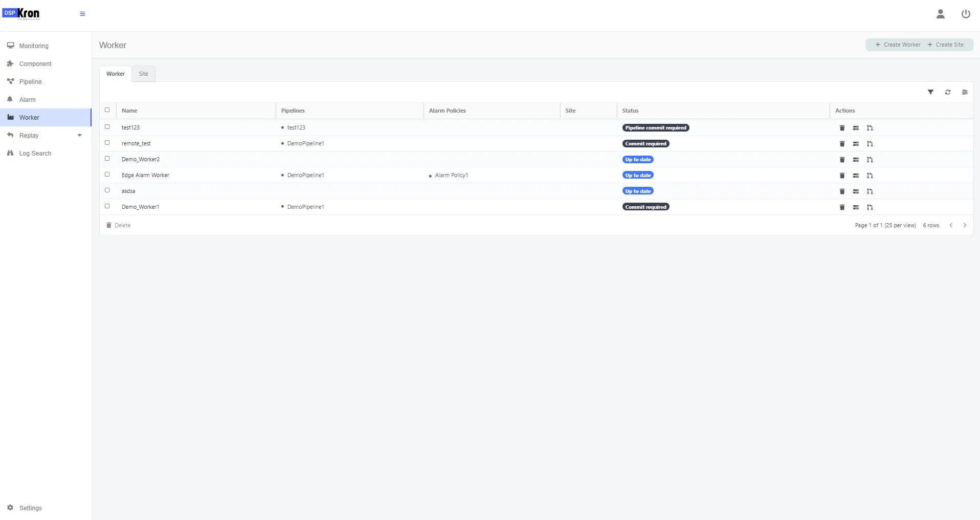The width and height of the screenshot is (980, 520).
Task: Click the Kron DSP logo
Action: point(21,14)
